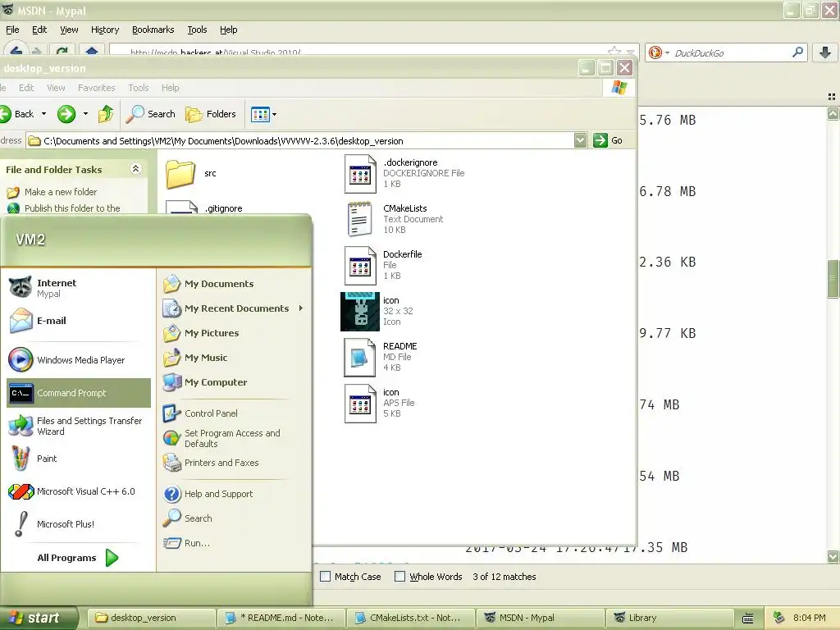
Task: Switch to Library taskbar button
Action: click(669, 618)
